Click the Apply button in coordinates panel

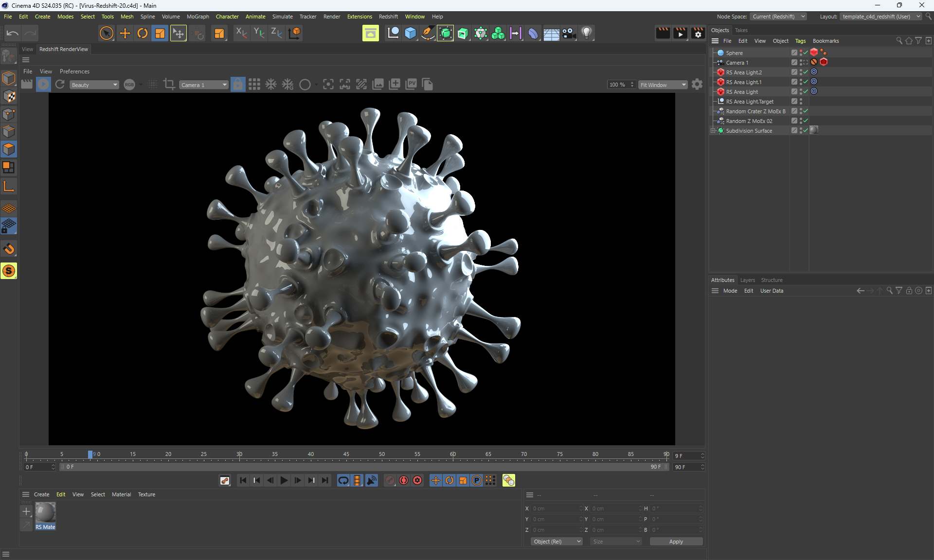675,542
